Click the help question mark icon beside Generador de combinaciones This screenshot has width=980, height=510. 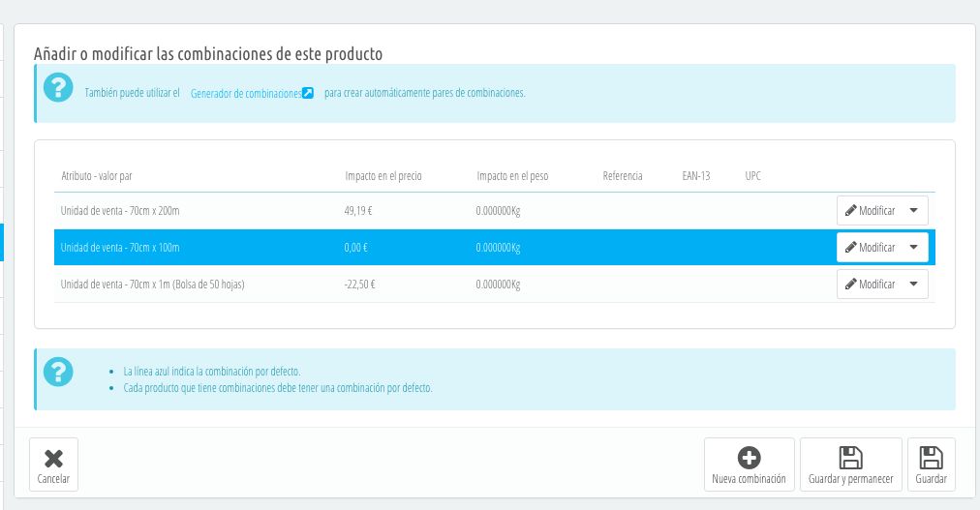[x=58, y=87]
